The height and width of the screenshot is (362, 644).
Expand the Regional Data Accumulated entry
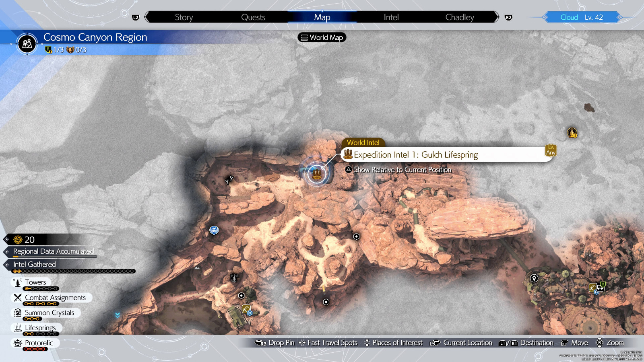click(x=54, y=251)
